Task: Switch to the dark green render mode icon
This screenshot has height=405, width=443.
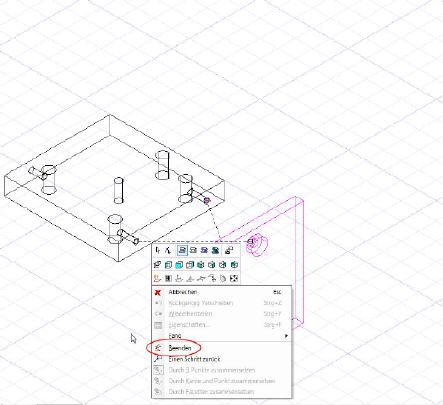Action: coord(215,250)
